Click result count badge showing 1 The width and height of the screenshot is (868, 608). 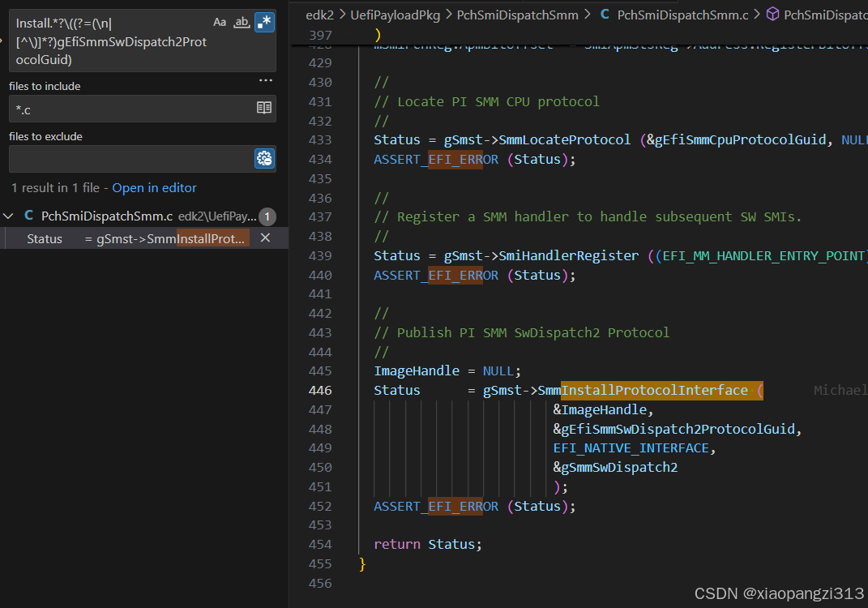click(x=267, y=216)
